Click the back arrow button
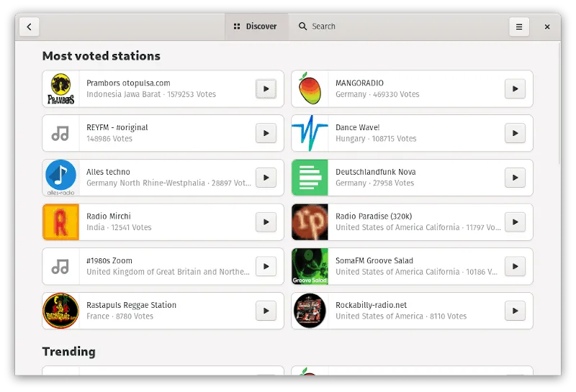The image size is (576, 392). (x=29, y=27)
